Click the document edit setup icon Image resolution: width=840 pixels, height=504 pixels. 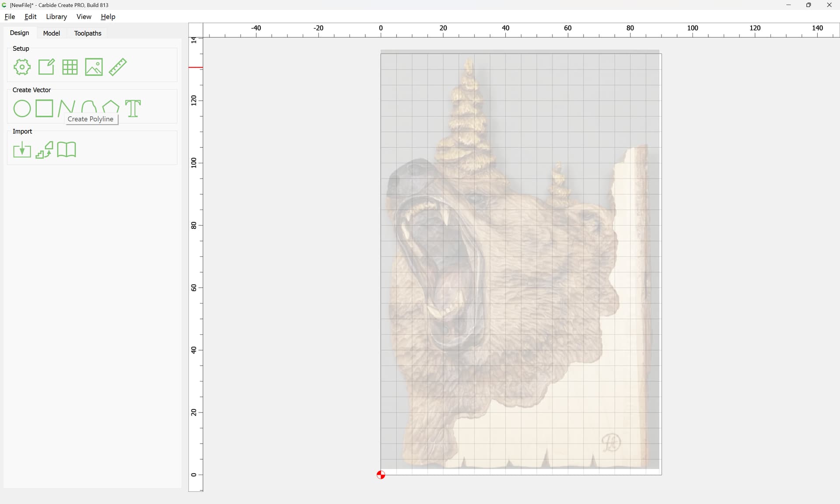click(x=46, y=67)
